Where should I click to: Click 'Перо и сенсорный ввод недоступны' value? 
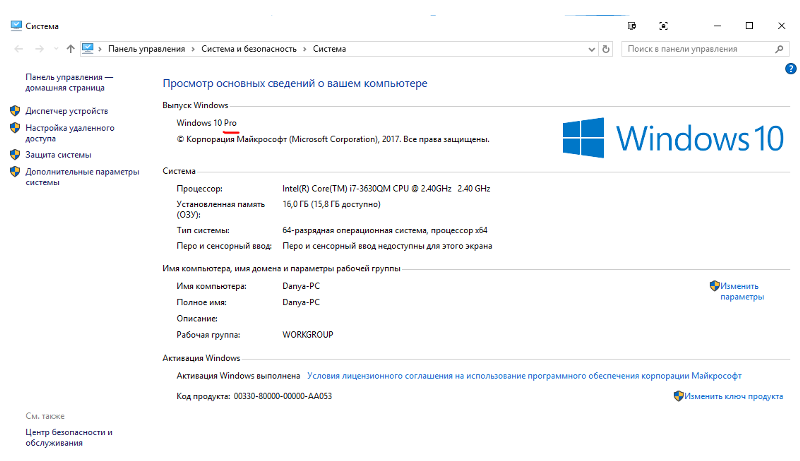[x=387, y=246]
